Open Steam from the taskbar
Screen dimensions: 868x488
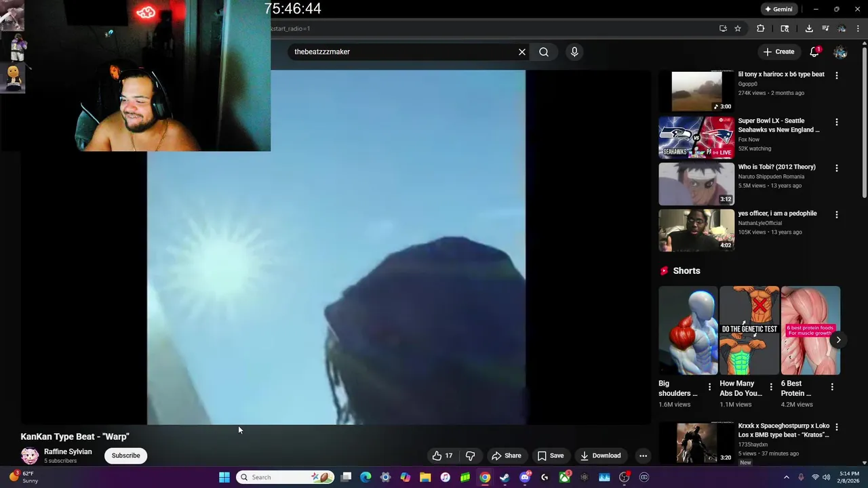pos(505,477)
